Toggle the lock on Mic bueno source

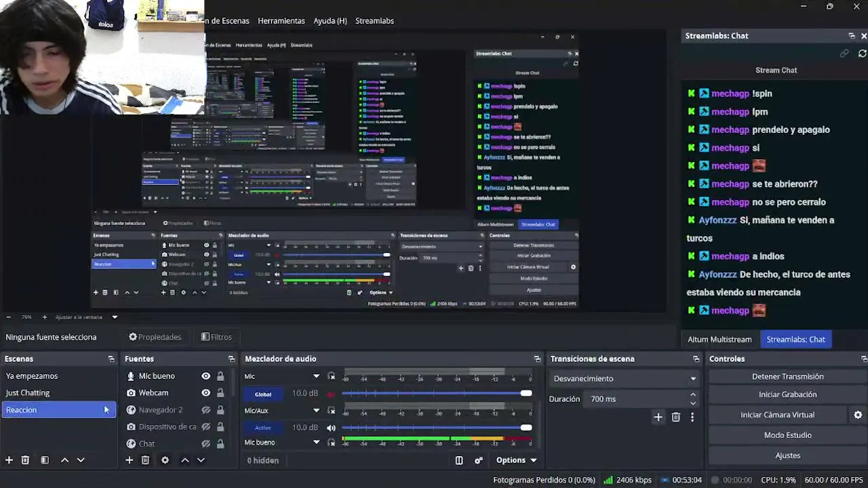220,376
